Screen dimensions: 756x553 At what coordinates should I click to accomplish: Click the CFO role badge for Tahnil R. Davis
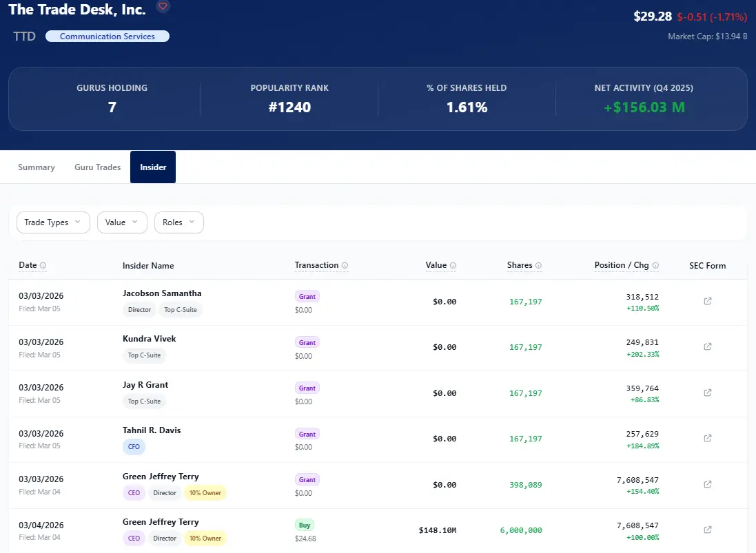134,446
